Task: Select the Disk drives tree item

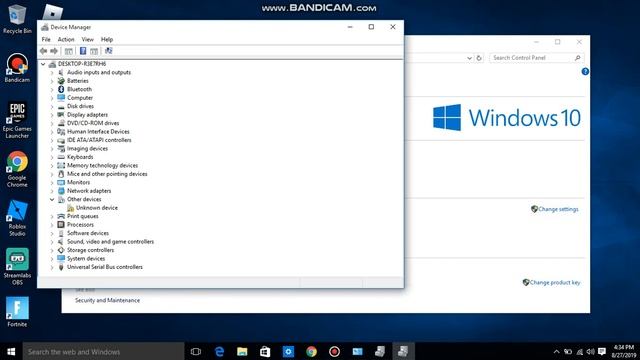Action: 80,106
